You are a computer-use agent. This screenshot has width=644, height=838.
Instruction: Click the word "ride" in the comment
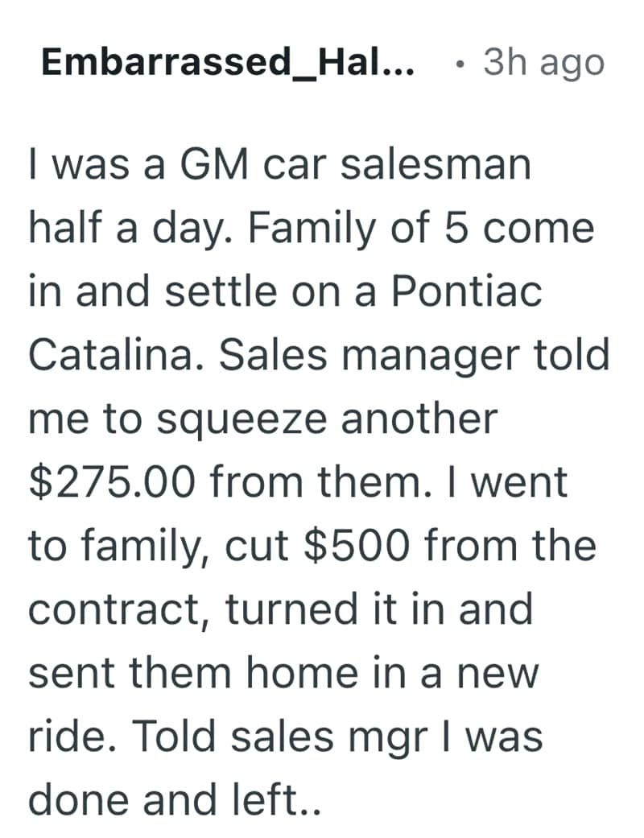point(66,737)
